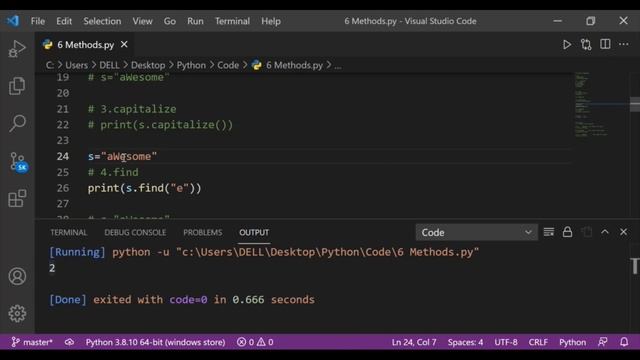Image resolution: width=640 pixels, height=360 pixels.
Task: Click Spaces: 4 indentation setting
Action: 465,342
